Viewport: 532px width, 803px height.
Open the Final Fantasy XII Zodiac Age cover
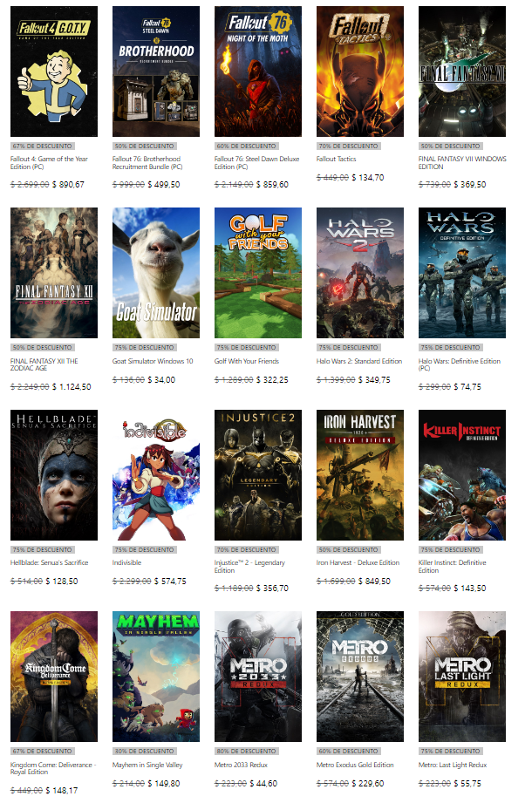(x=54, y=273)
